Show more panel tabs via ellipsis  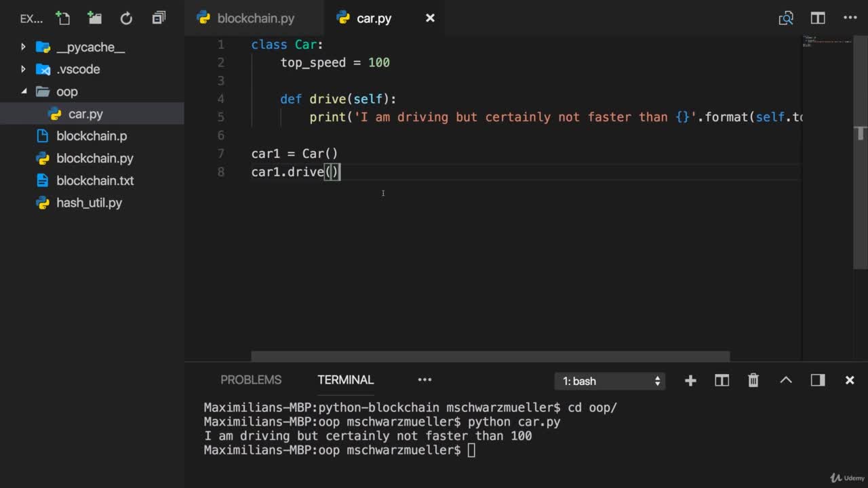click(425, 380)
